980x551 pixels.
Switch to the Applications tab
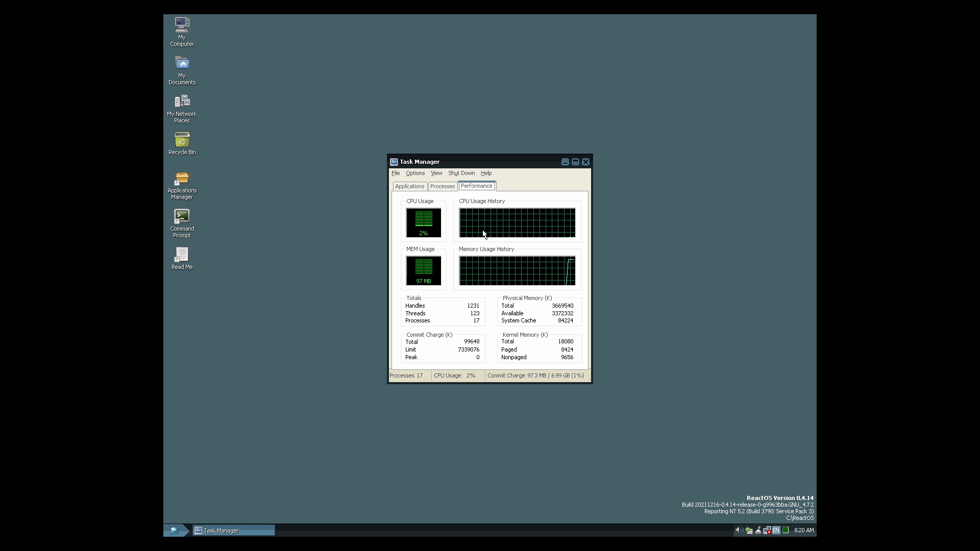(x=409, y=186)
